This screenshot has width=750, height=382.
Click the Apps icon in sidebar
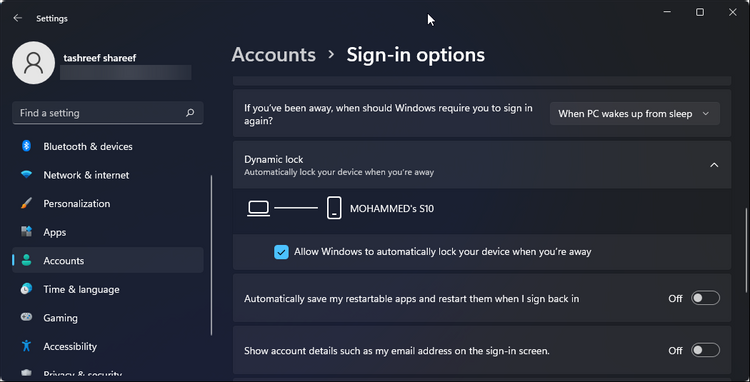coord(26,232)
